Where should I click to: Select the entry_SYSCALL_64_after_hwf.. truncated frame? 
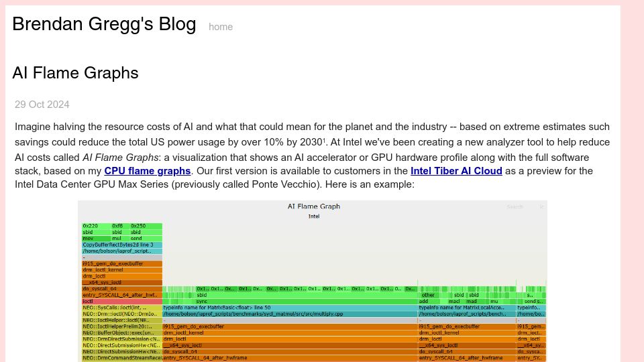point(122,295)
